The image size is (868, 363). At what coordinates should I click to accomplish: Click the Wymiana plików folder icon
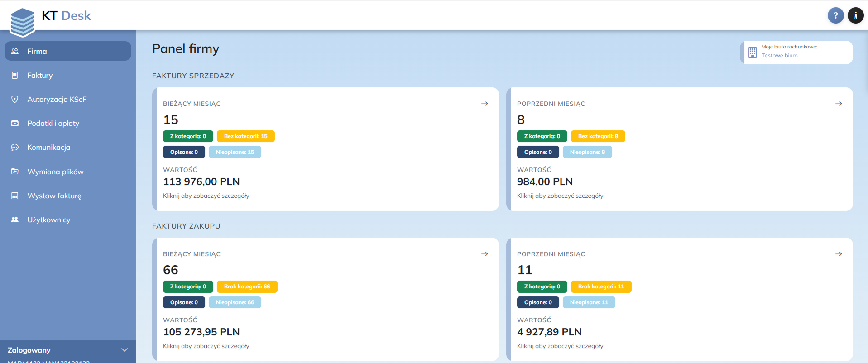click(x=15, y=172)
